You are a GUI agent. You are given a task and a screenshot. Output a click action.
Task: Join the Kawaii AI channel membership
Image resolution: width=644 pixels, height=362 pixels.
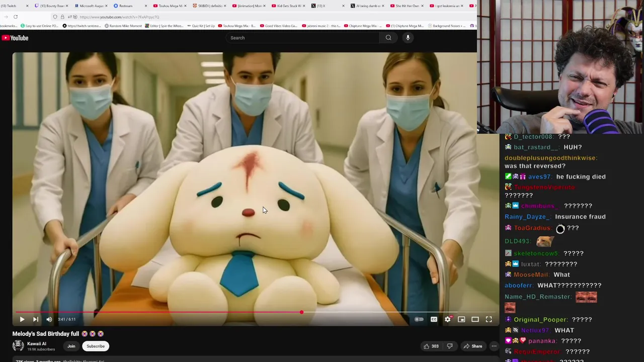[71, 346]
